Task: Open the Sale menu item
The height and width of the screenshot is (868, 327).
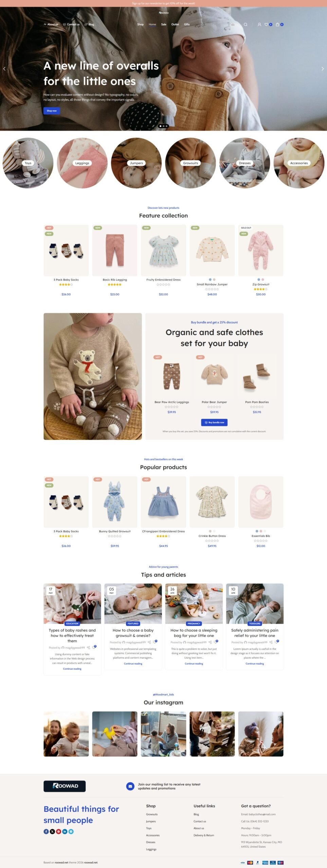Action: tap(164, 24)
